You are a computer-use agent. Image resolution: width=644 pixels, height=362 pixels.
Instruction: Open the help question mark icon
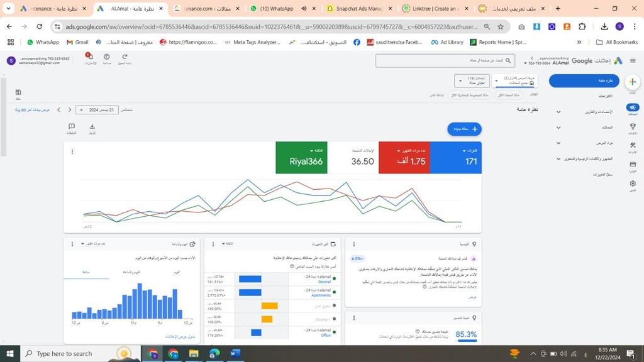107,57
